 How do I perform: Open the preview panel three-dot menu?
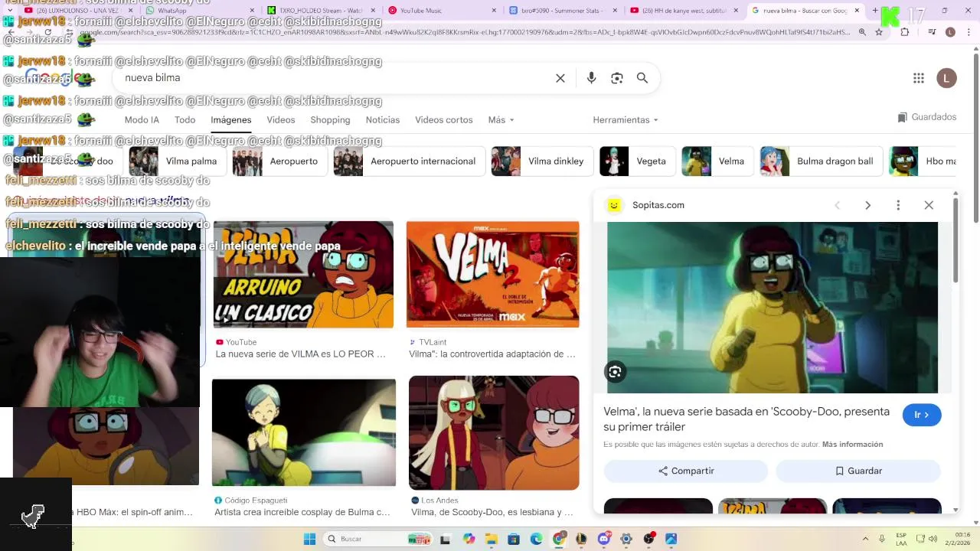pos(898,205)
